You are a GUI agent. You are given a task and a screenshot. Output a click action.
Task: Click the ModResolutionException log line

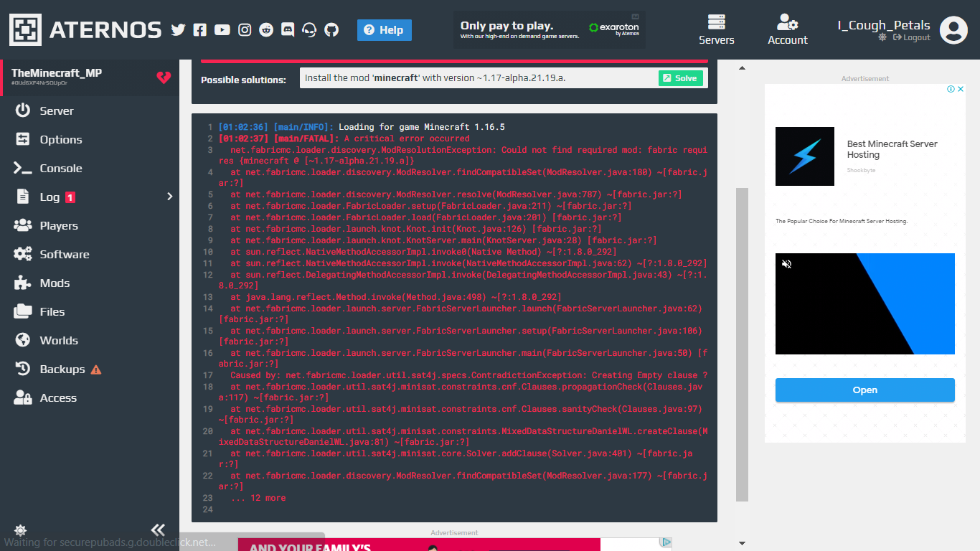[x=463, y=156]
